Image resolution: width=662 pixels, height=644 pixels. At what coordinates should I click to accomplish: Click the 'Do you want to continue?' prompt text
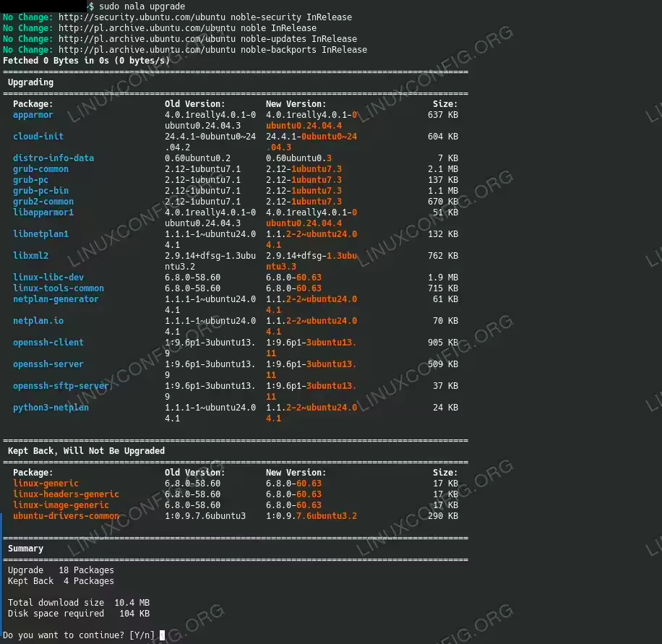coord(64,635)
